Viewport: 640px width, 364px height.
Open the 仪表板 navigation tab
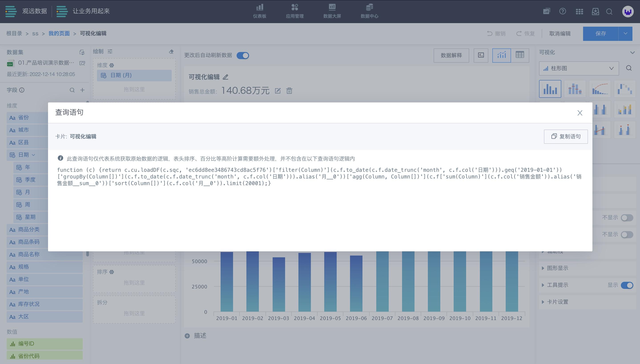259,11
